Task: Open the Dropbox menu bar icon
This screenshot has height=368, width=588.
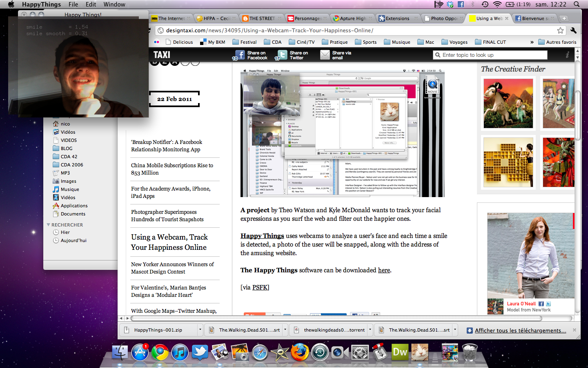Action: coord(450,4)
